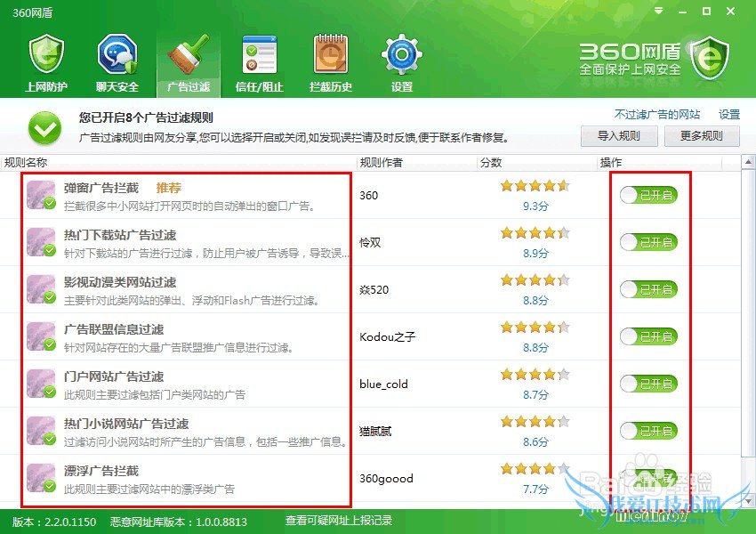This screenshot has height=534, width=756.
Task: Click the scrollbar down arrow
Action: [x=748, y=501]
